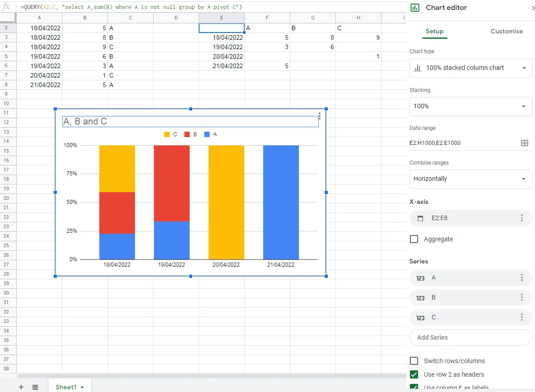Select column header E
Screen dimensions: 535x392
[x=221, y=18]
